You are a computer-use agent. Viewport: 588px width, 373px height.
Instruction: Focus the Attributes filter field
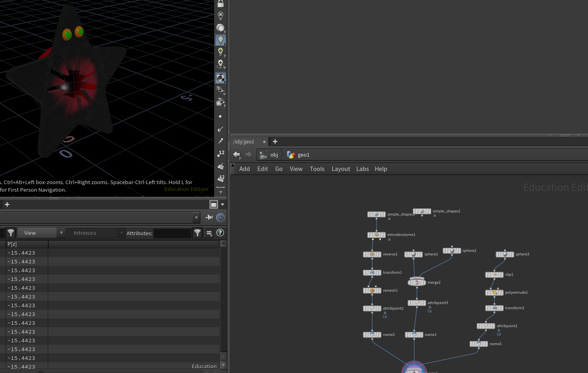click(172, 233)
